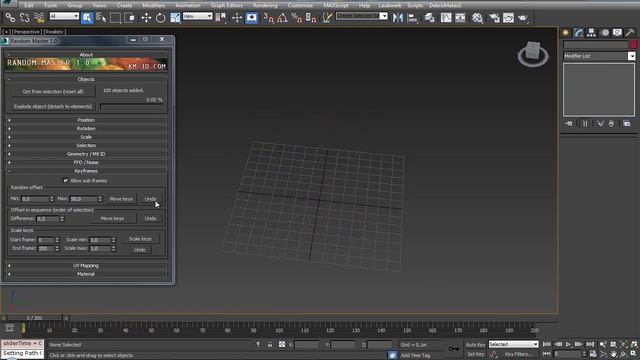Expand the Selection rollout
This screenshot has width=640, height=360.
(86, 145)
